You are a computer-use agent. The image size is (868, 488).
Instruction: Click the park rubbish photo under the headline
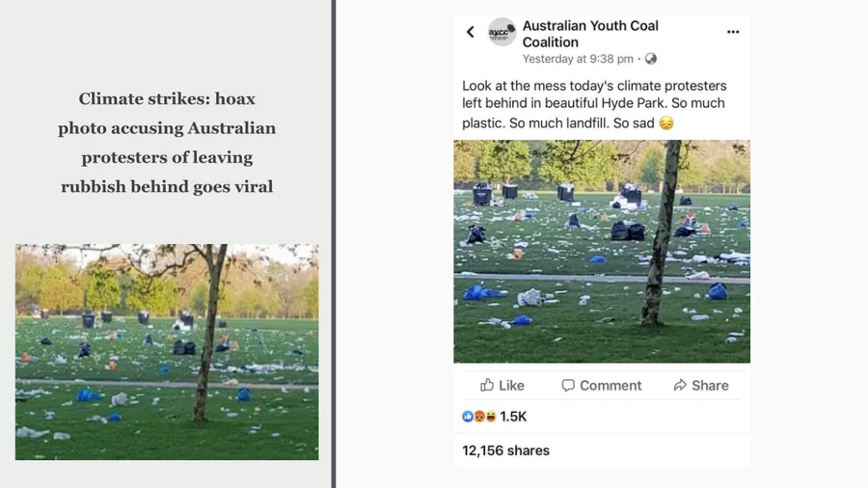(167, 351)
